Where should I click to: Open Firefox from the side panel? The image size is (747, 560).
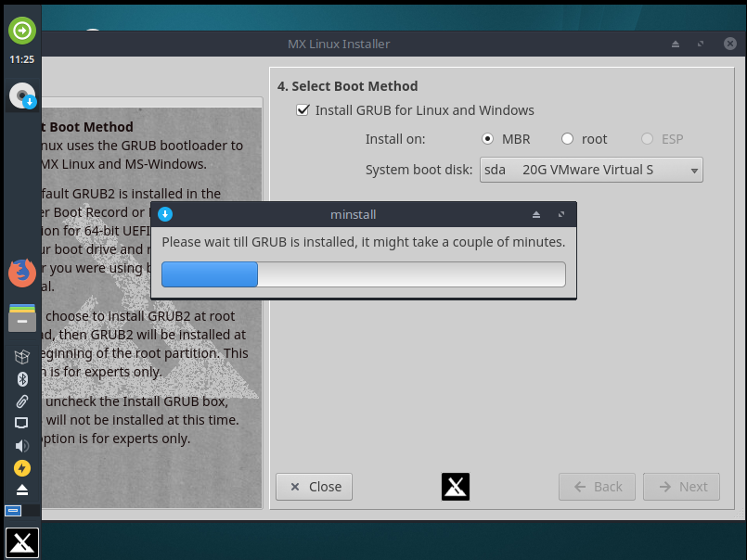(x=22, y=274)
